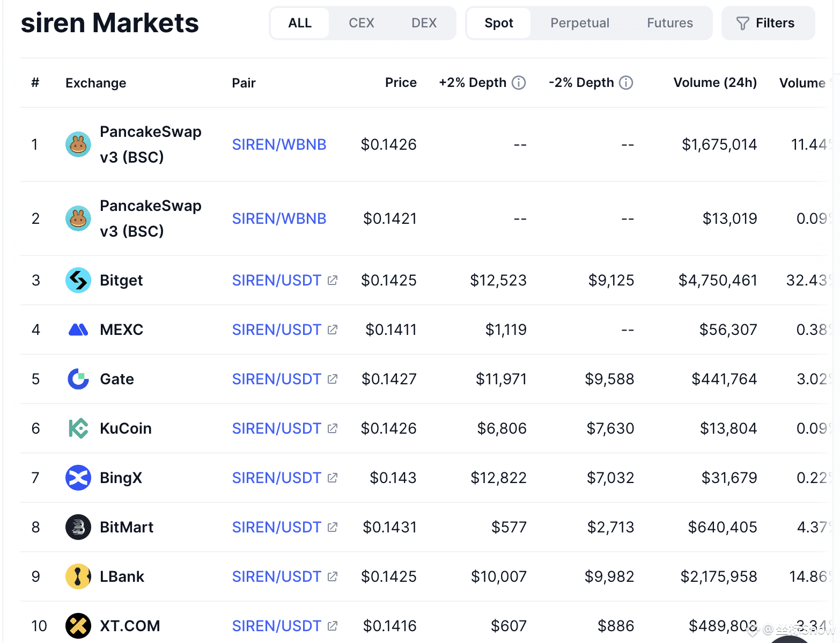The image size is (840, 643).
Task: Switch to the CEX exchange filter
Action: coord(362,23)
